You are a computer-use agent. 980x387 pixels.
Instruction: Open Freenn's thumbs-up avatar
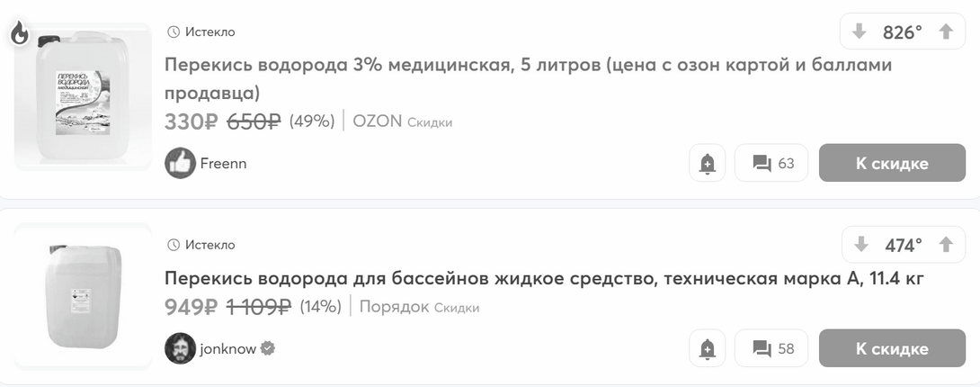click(x=180, y=163)
